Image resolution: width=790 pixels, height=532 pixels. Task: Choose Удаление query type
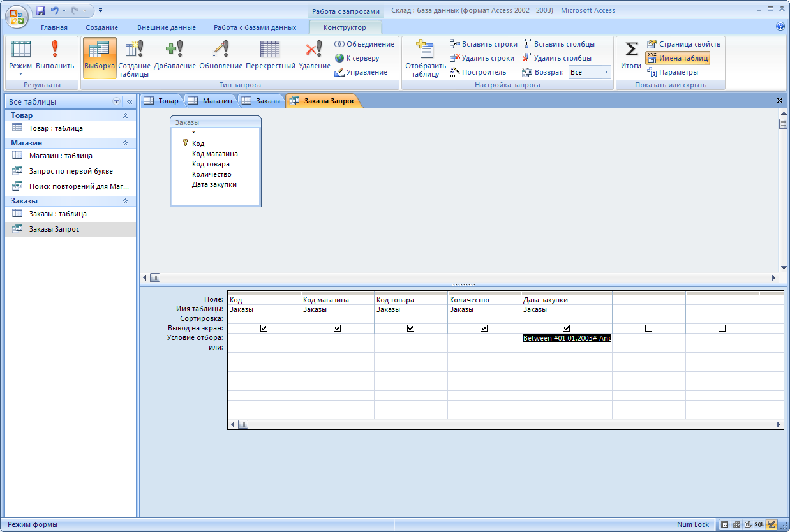pos(314,57)
